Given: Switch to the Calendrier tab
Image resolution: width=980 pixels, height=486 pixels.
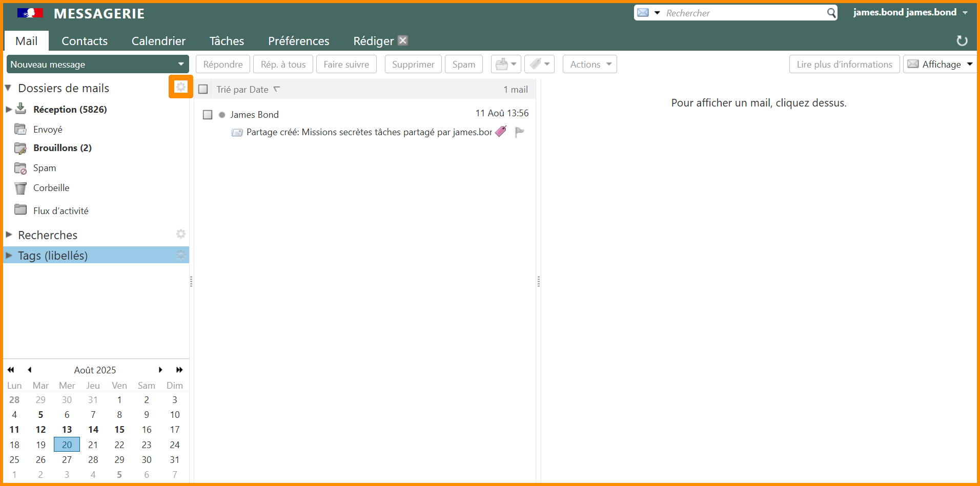Looking at the screenshot, I should [x=158, y=41].
